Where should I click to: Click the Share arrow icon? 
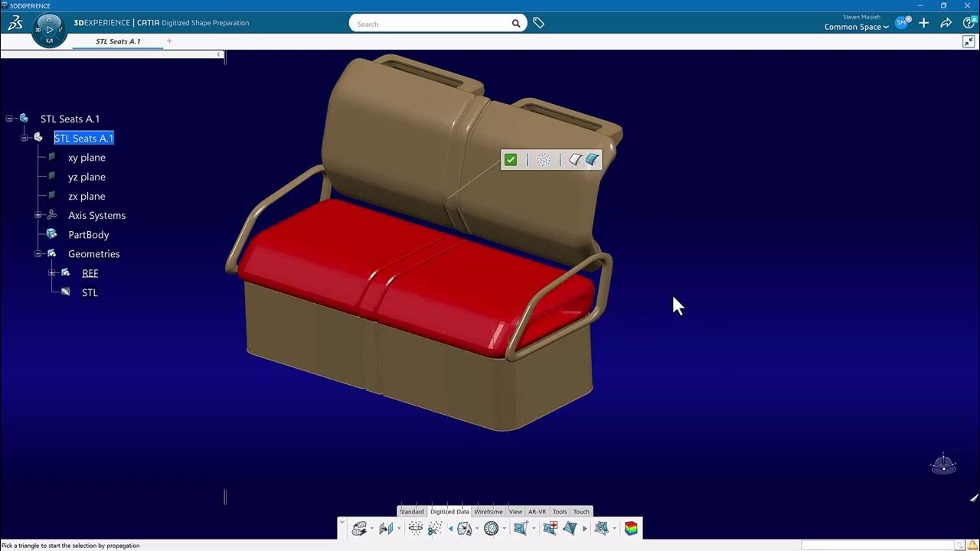point(946,23)
